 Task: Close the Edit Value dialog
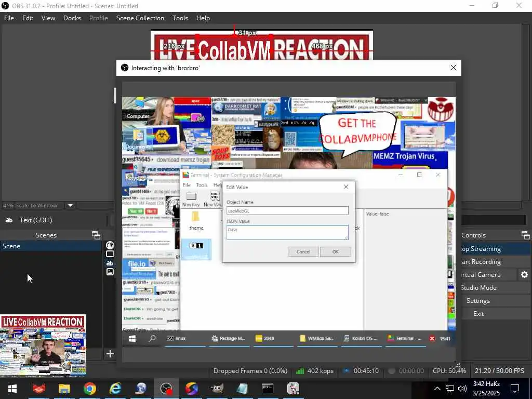coord(346,187)
